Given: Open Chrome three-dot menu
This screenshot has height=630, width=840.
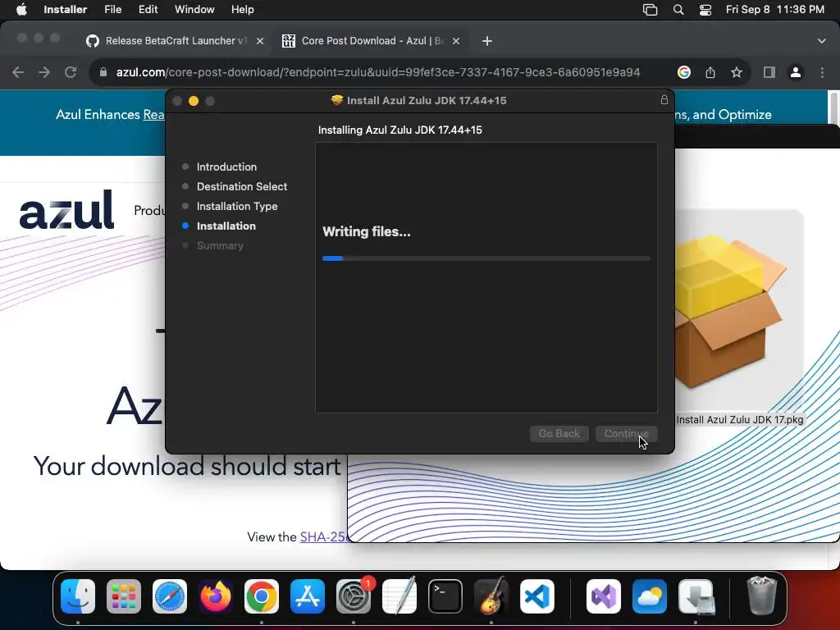Looking at the screenshot, I should 822,72.
